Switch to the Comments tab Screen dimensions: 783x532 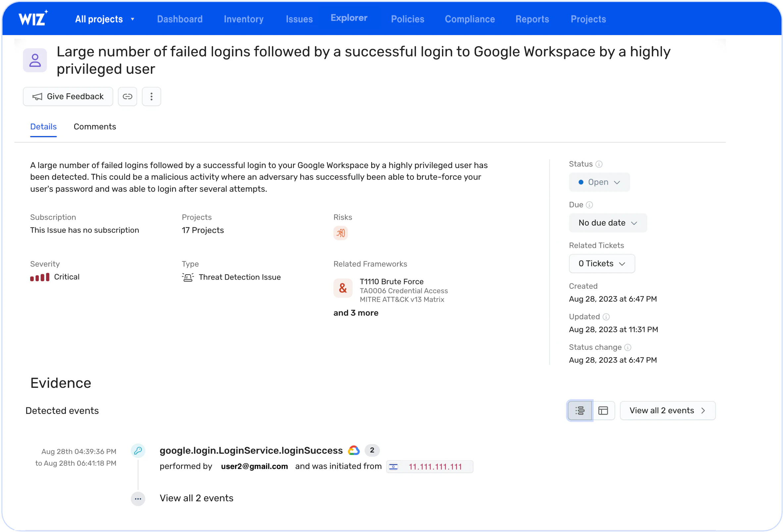coord(95,127)
